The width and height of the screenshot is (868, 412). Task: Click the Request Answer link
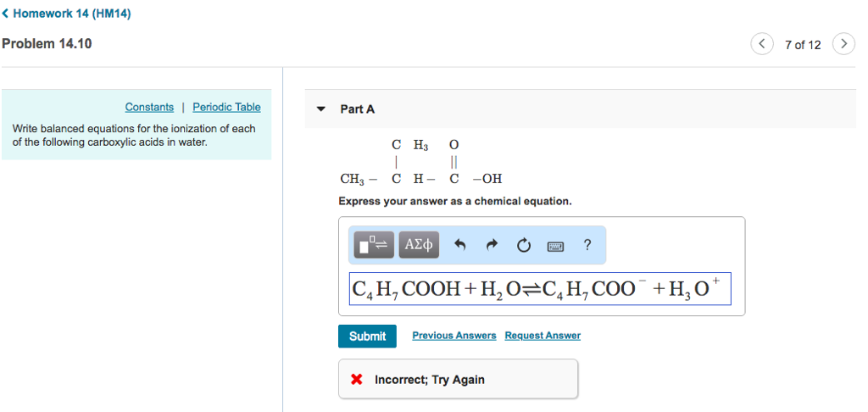pyautogui.click(x=542, y=336)
